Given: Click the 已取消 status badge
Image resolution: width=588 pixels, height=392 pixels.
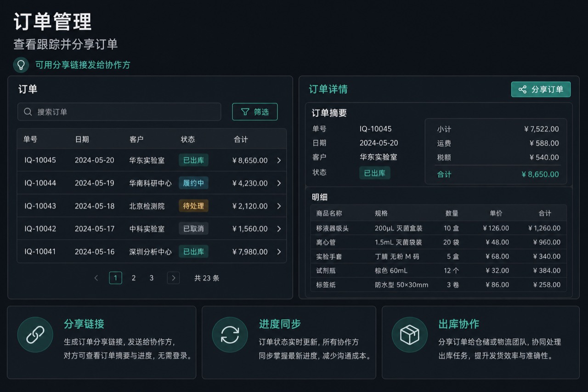Looking at the screenshot, I should tap(193, 229).
